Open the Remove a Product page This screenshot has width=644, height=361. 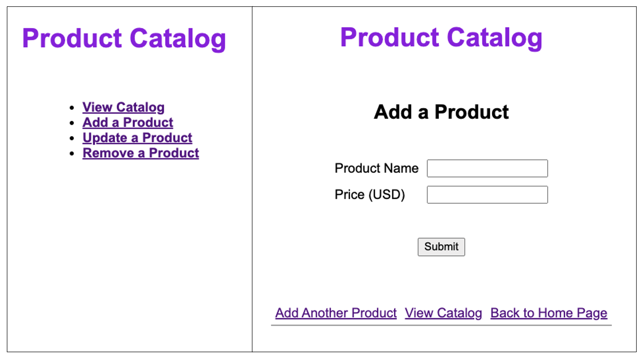140,153
